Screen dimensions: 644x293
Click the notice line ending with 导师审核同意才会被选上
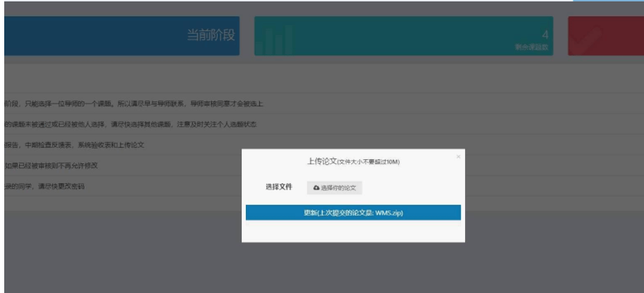pyautogui.click(x=133, y=104)
